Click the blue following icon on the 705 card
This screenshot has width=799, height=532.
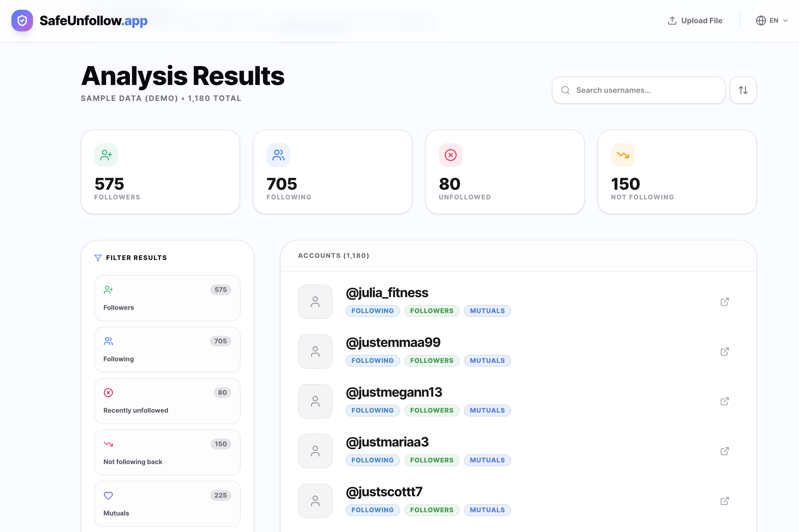(278, 155)
